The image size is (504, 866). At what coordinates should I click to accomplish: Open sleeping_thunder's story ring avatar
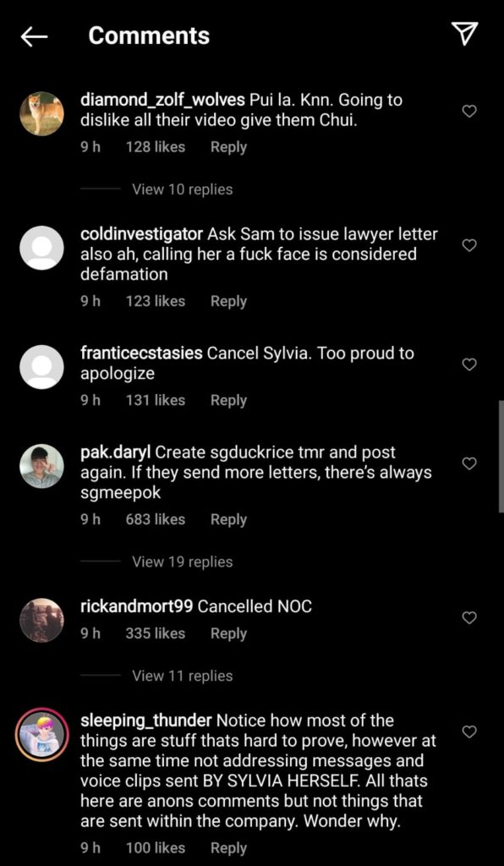pyautogui.click(x=42, y=735)
